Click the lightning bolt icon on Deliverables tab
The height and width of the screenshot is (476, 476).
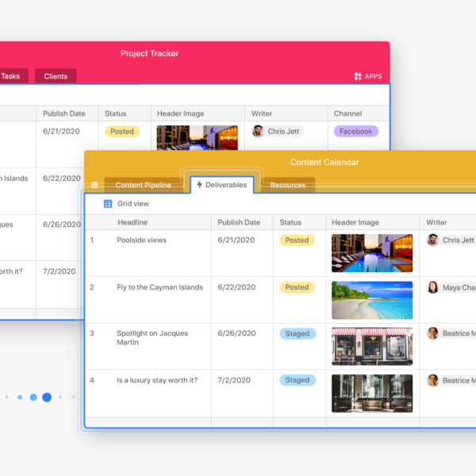[199, 184]
